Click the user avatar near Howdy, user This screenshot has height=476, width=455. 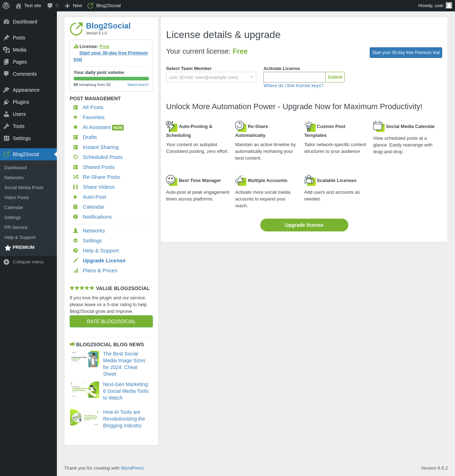[x=449, y=5]
